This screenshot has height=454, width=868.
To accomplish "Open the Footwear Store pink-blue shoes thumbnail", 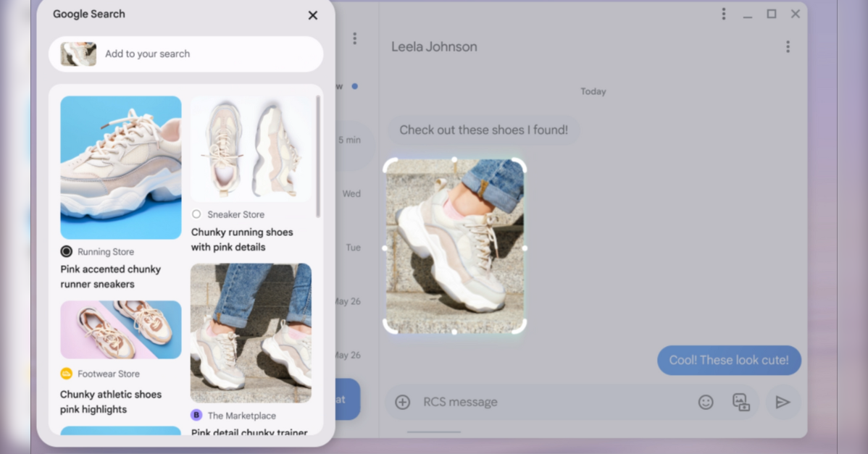I will 120,329.
